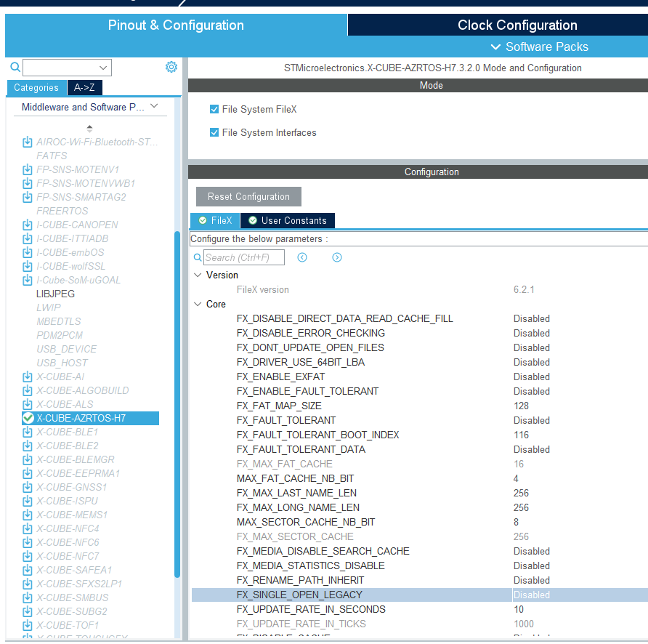Click the download icon beside X-CUBE-GNSS1

coord(28,487)
